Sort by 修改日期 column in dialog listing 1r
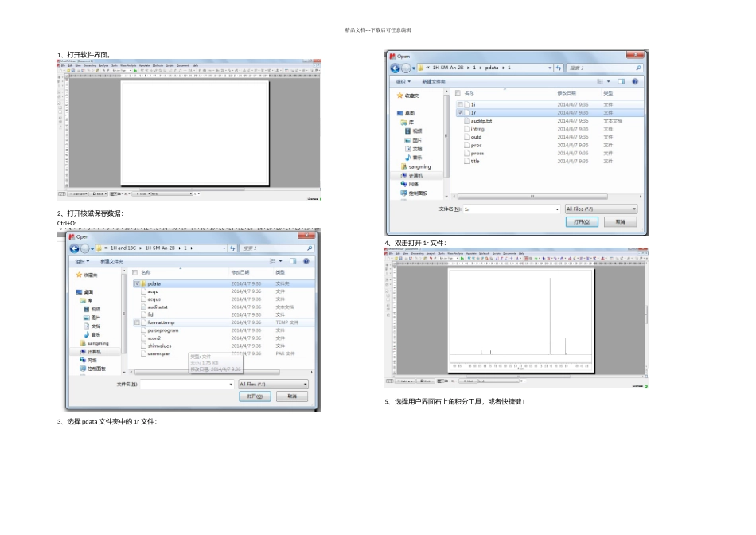This screenshot has height=535, width=756. coord(567,92)
